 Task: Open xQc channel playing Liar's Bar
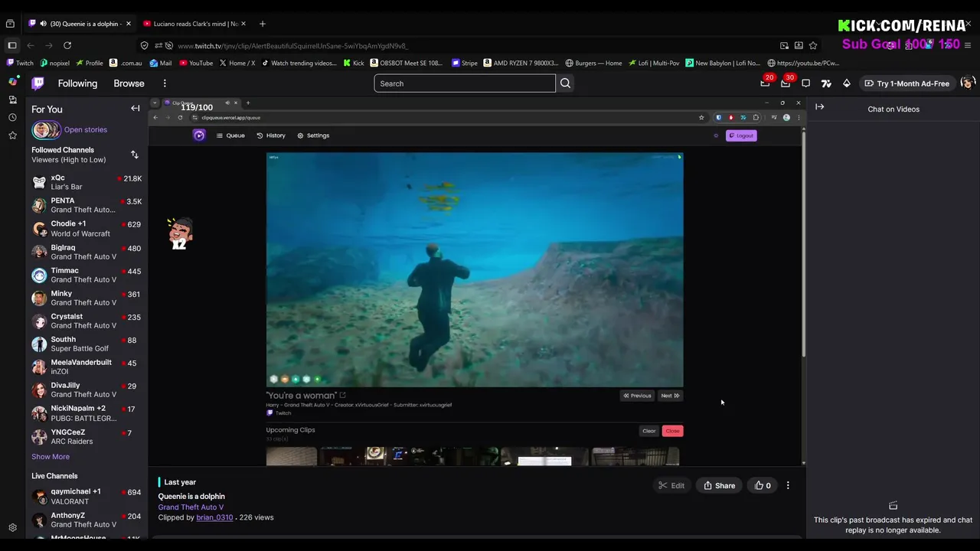tap(87, 182)
